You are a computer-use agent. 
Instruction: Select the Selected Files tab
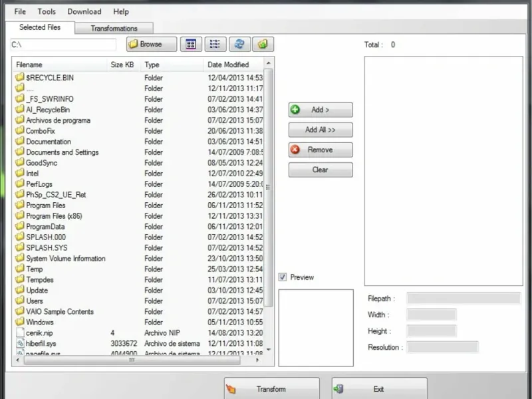40,27
